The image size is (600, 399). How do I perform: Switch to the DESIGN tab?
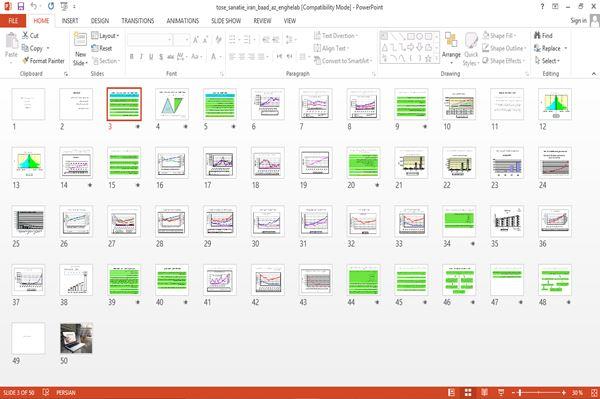tap(99, 21)
